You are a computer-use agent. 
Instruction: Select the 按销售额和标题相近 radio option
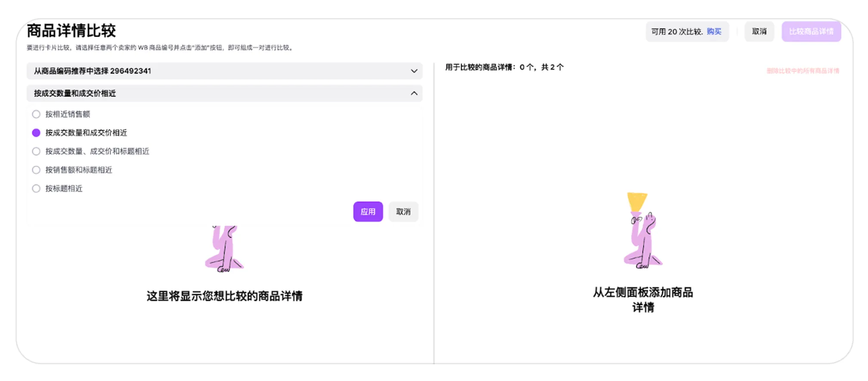pyautogui.click(x=36, y=170)
